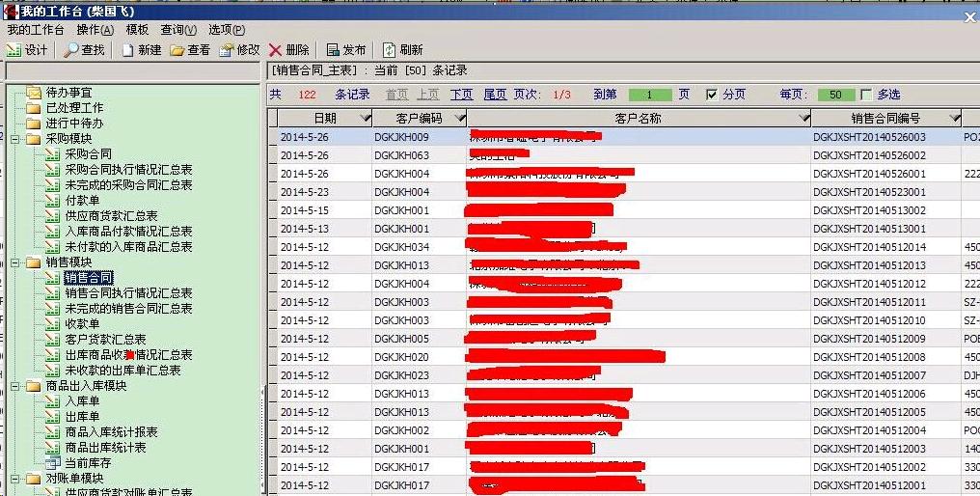Screen dimensions: 980x496
Task: Toggle the 分页 (Paging) checkbox
Action: click(712, 95)
